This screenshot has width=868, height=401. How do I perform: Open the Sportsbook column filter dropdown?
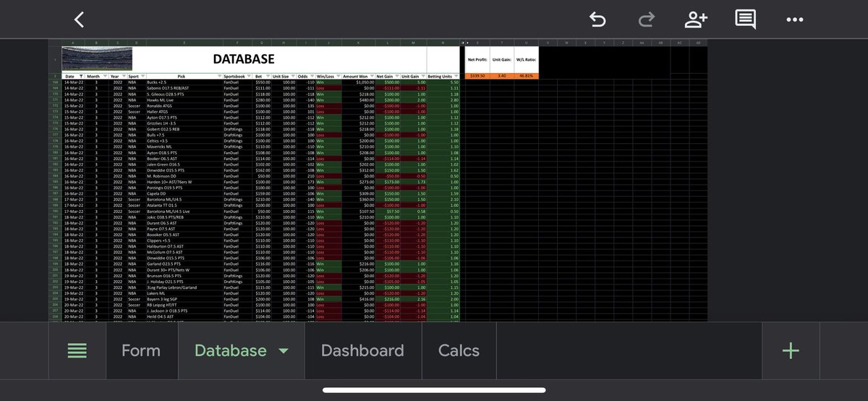249,76
